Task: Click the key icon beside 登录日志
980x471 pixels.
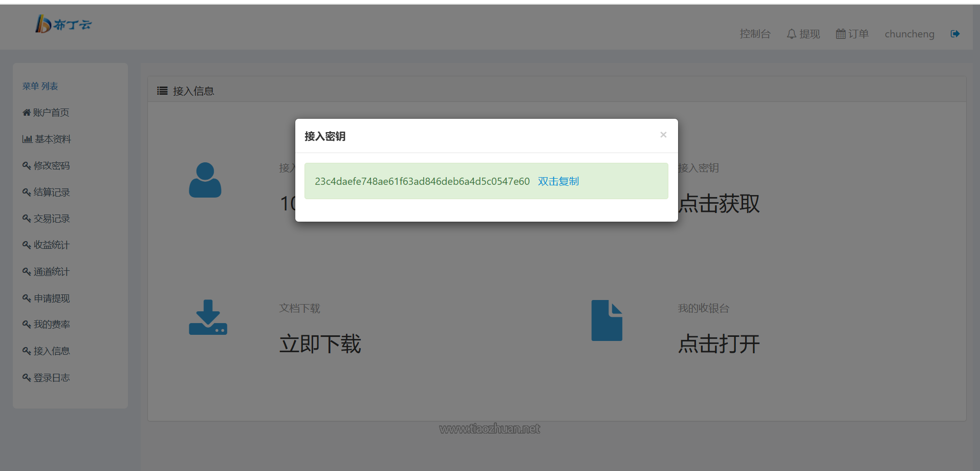Action: [26, 377]
